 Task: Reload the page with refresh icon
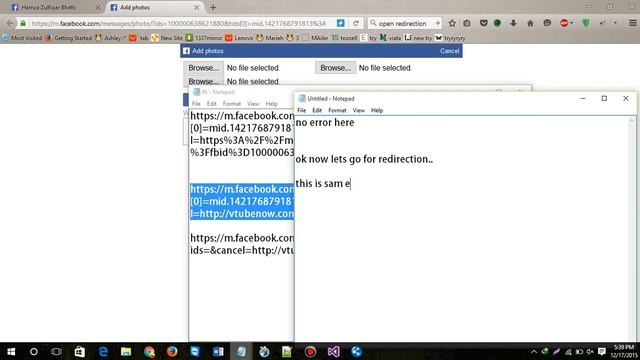(356, 23)
